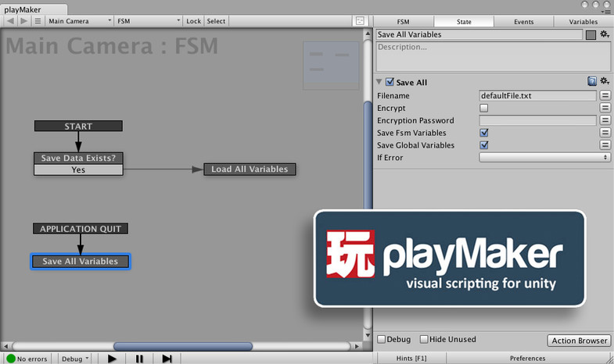
Task: Toggle variable option button for Save Fsm Variables
Action: pyautogui.click(x=605, y=133)
